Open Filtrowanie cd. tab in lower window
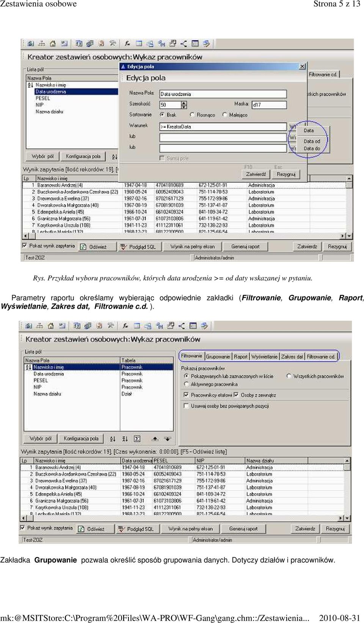Image resolution: width=364 pixels, height=623 pixels. [x=321, y=356]
